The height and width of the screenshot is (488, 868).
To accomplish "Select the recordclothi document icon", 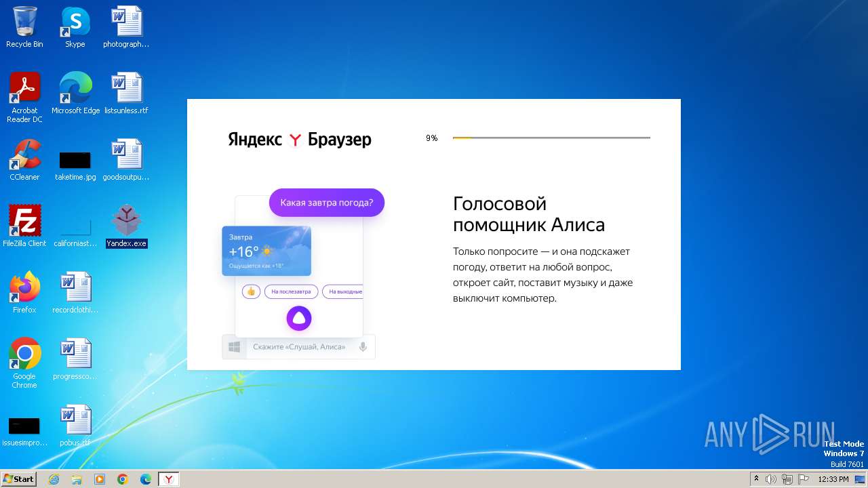I will pos(75,293).
